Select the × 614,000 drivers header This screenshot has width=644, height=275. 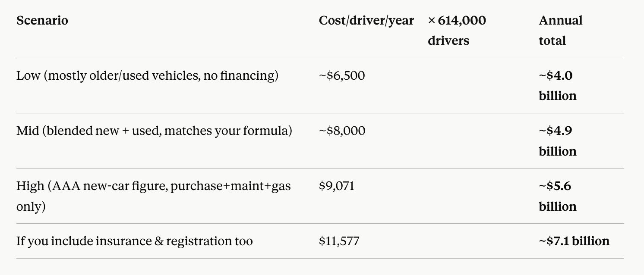tap(457, 30)
